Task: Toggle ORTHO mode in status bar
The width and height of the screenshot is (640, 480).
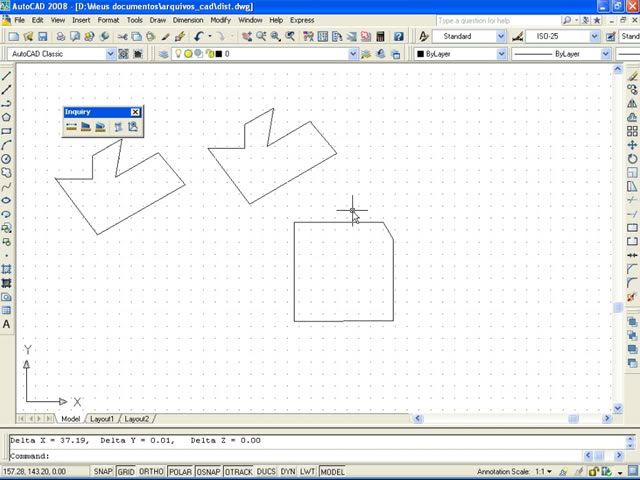Action: 151,471
